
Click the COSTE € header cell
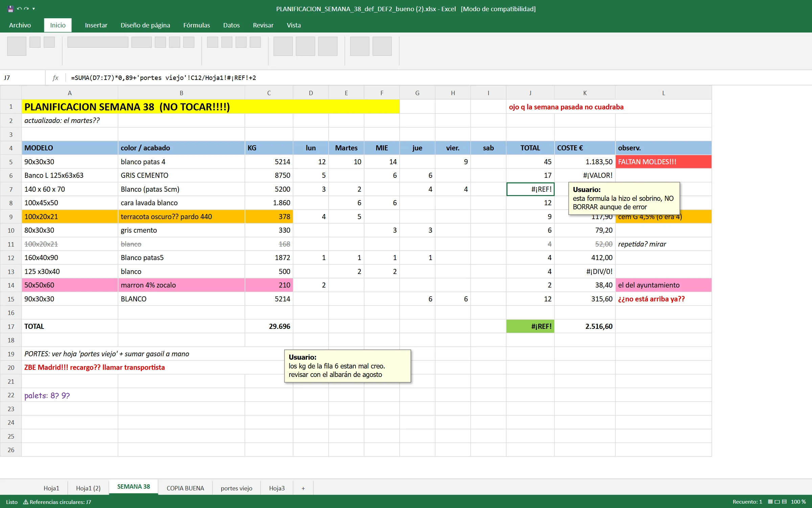tap(585, 148)
